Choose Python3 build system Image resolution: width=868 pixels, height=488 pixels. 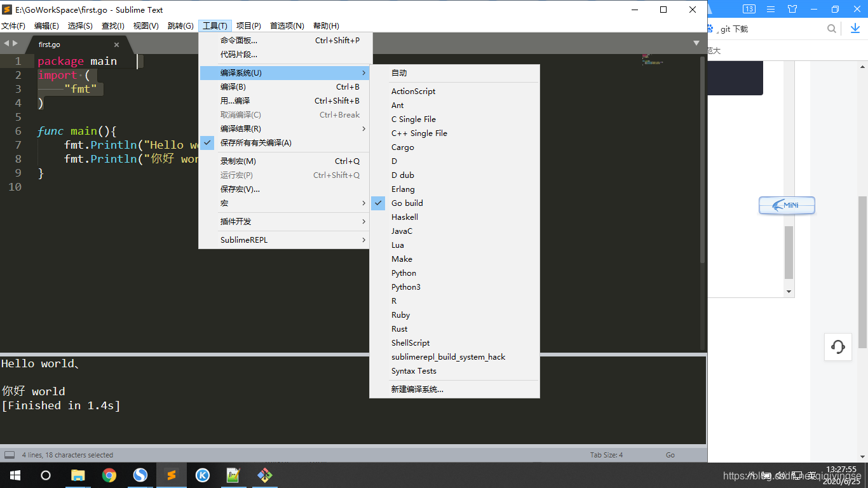(454, 287)
